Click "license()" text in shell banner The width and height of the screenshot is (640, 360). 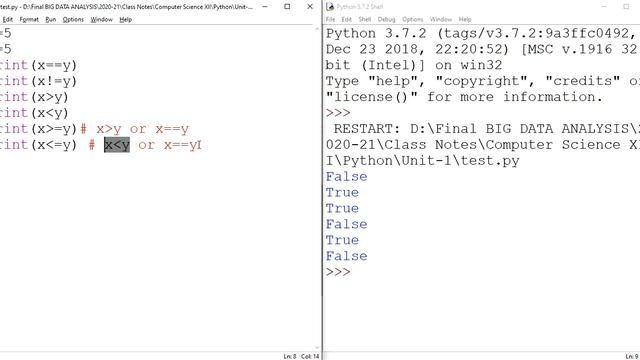(x=372, y=97)
